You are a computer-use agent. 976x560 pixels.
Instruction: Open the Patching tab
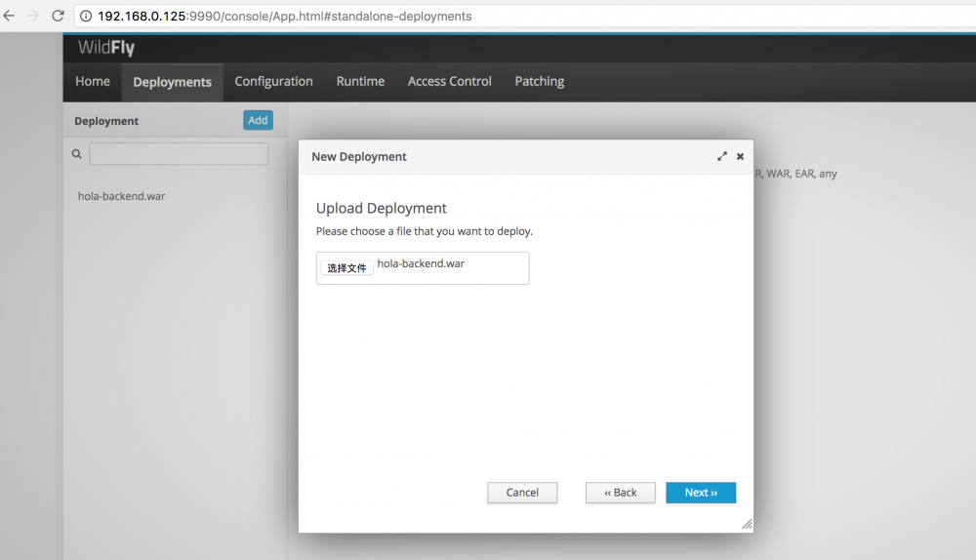point(540,82)
